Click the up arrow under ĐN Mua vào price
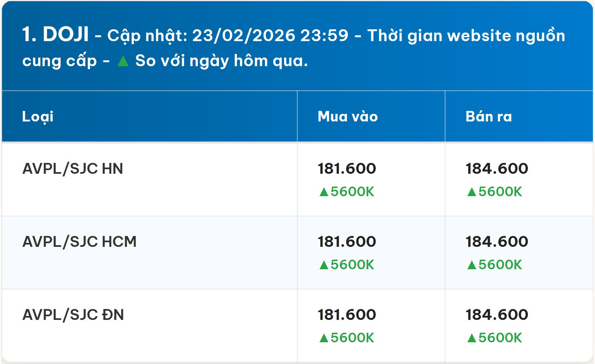Image resolution: width=595 pixels, height=364 pixels. point(324,338)
